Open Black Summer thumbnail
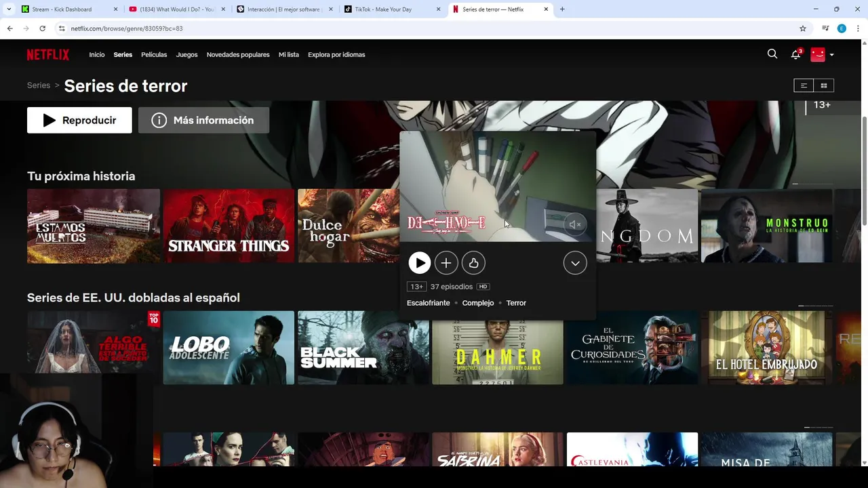This screenshot has width=868, height=488. [x=363, y=348]
